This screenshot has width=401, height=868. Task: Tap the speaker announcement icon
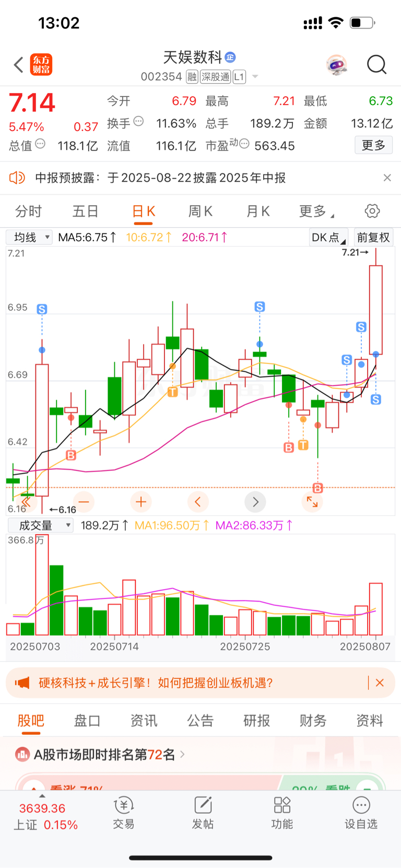point(17,178)
